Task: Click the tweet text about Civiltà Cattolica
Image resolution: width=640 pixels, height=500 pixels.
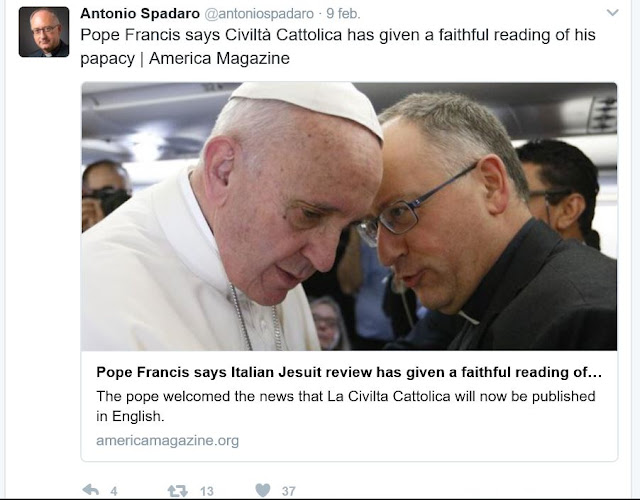Action: coord(338,47)
